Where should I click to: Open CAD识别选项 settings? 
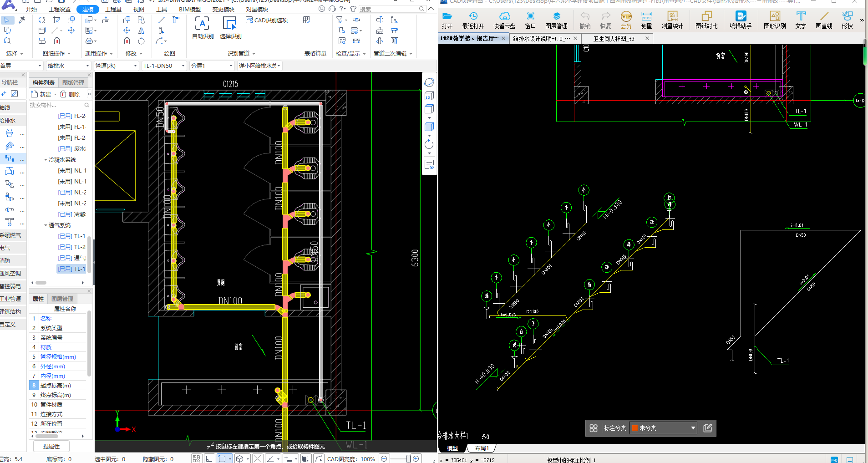267,20
